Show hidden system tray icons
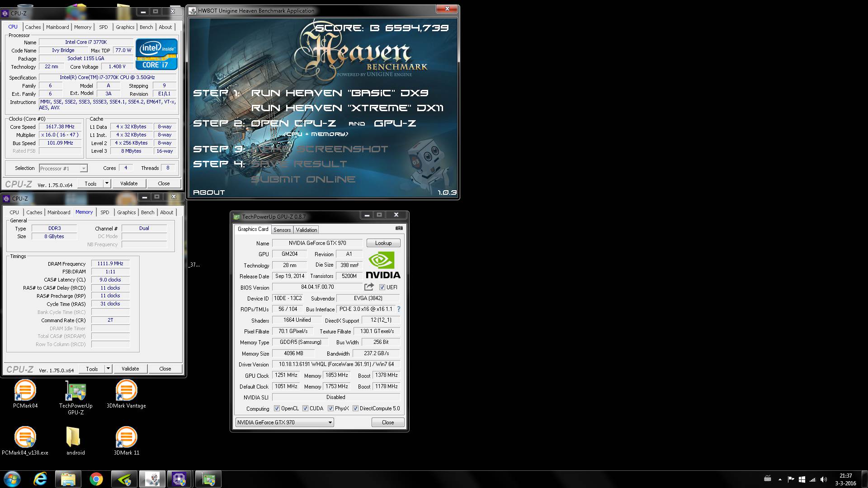 pos(780,479)
